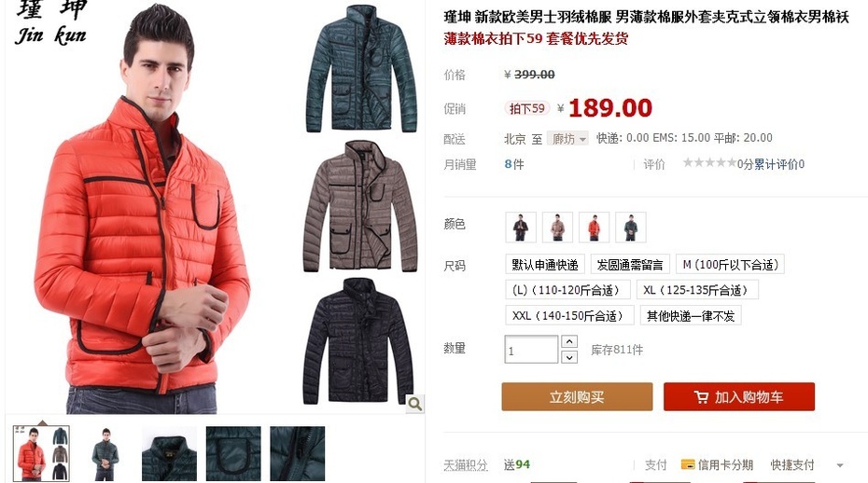868x483 pixels.
Task: Click the magnifier zoom icon on product image
Action: click(414, 404)
